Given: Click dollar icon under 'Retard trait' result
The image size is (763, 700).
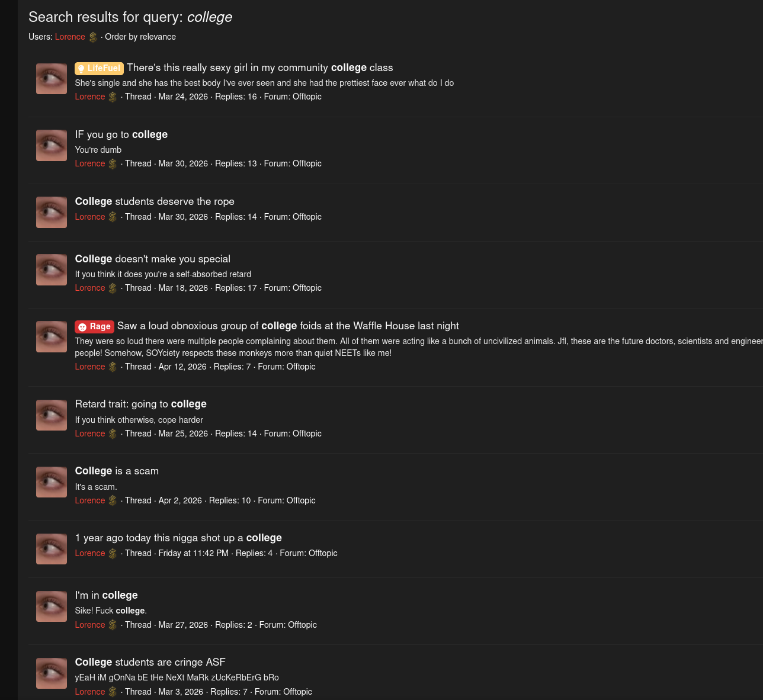Looking at the screenshot, I should (x=113, y=434).
